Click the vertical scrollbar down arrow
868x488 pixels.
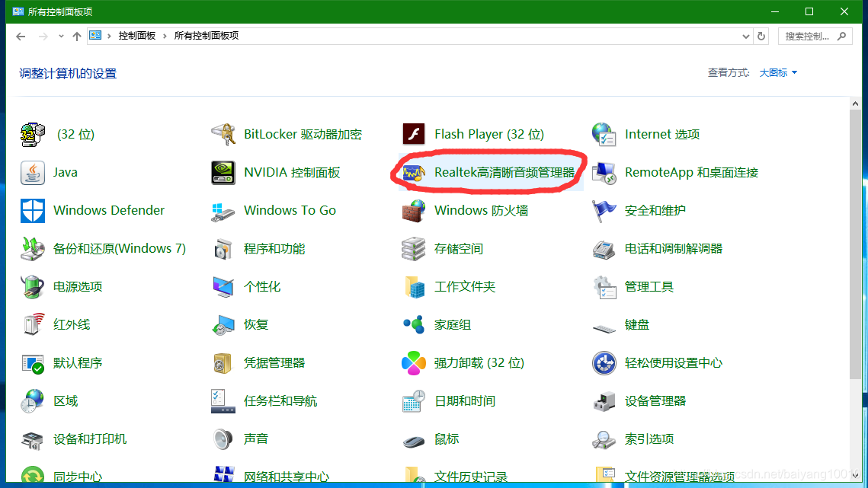[855, 475]
